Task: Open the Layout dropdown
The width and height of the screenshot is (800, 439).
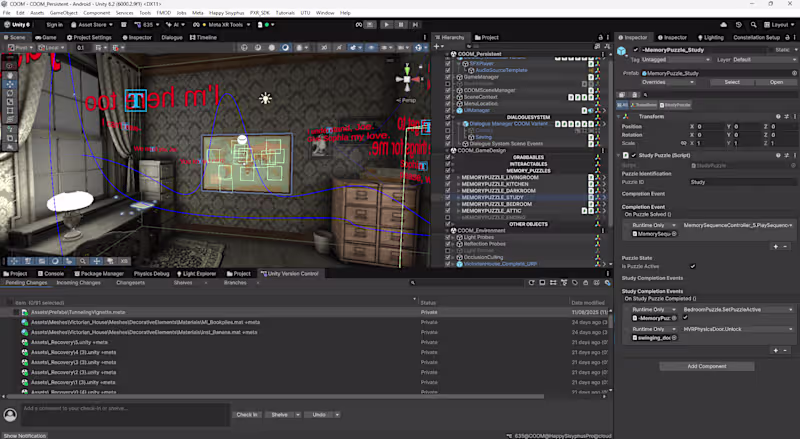Action: 778,25
